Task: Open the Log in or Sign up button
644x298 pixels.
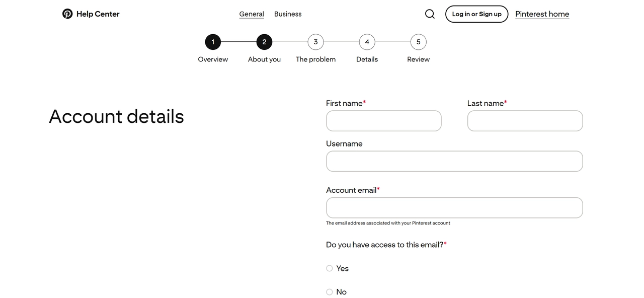Action: [x=476, y=14]
